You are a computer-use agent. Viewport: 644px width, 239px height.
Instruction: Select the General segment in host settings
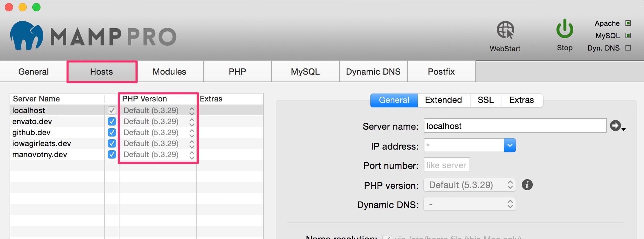pyautogui.click(x=394, y=100)
